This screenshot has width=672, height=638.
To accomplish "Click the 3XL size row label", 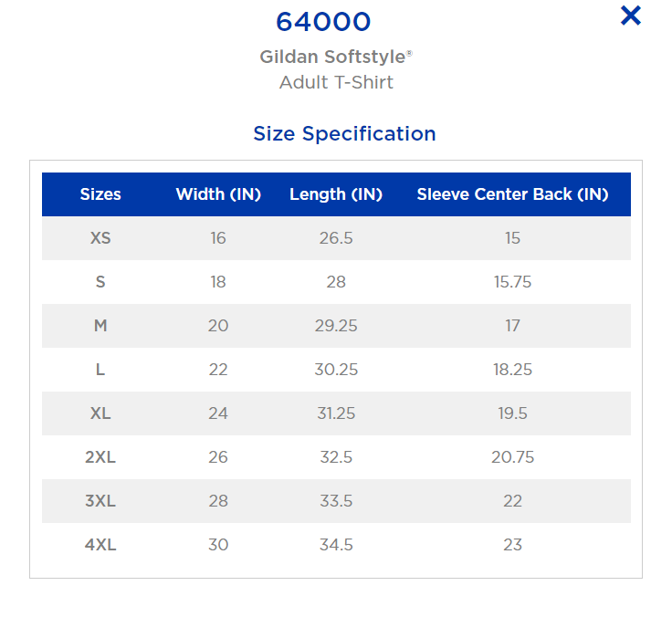I will point(100,501).
